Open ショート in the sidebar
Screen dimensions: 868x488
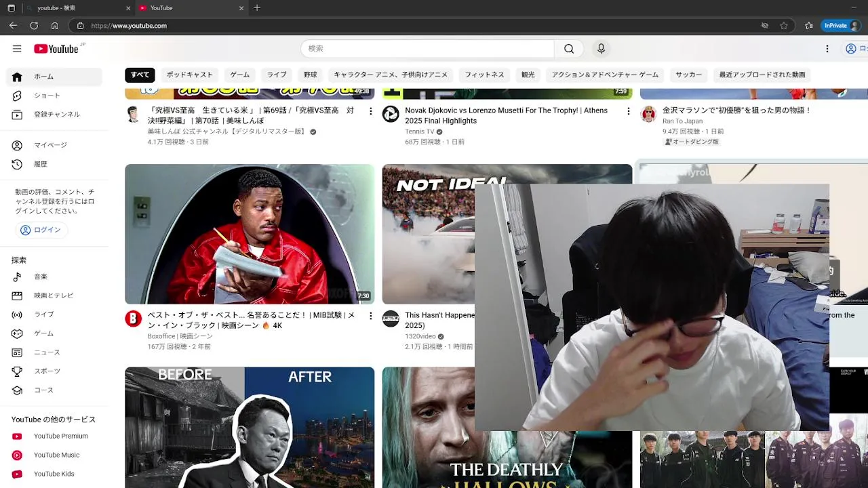(54, 96)
